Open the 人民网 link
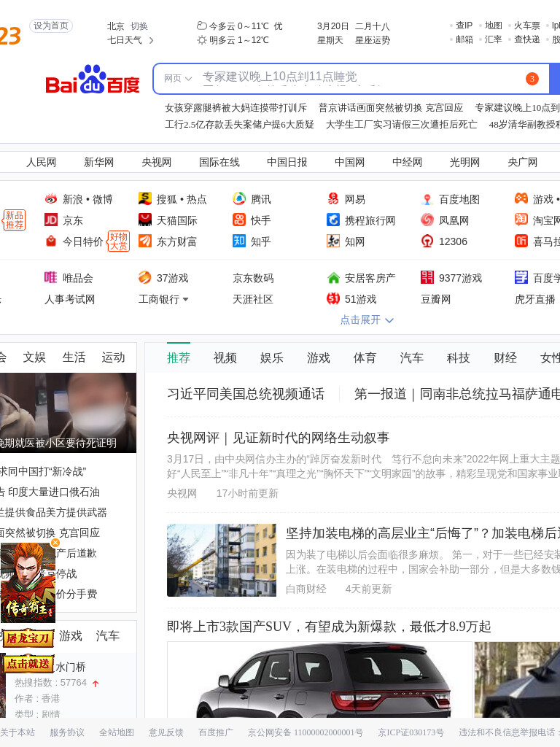Screen dimensions: 560x747 tap(41, 163)
